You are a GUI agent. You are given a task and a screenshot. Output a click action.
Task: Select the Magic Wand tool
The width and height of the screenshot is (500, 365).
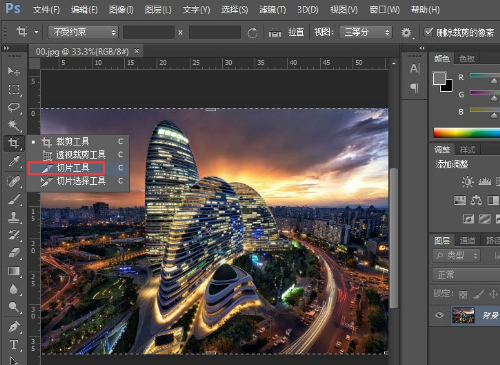(14, 126)
